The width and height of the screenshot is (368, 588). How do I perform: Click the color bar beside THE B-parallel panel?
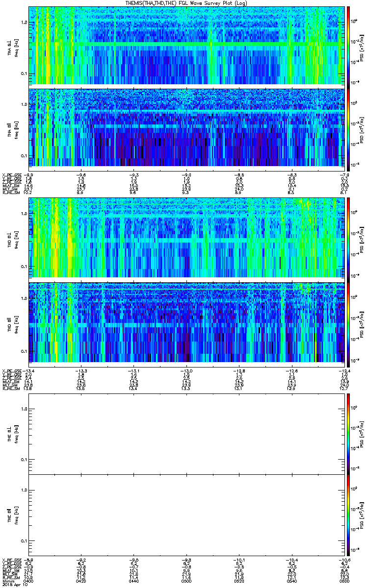coord(349,514)
